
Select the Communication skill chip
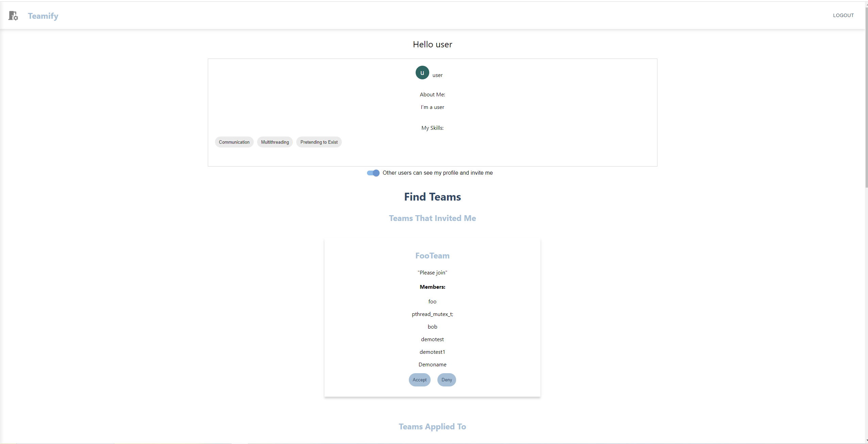pos(234,142)
